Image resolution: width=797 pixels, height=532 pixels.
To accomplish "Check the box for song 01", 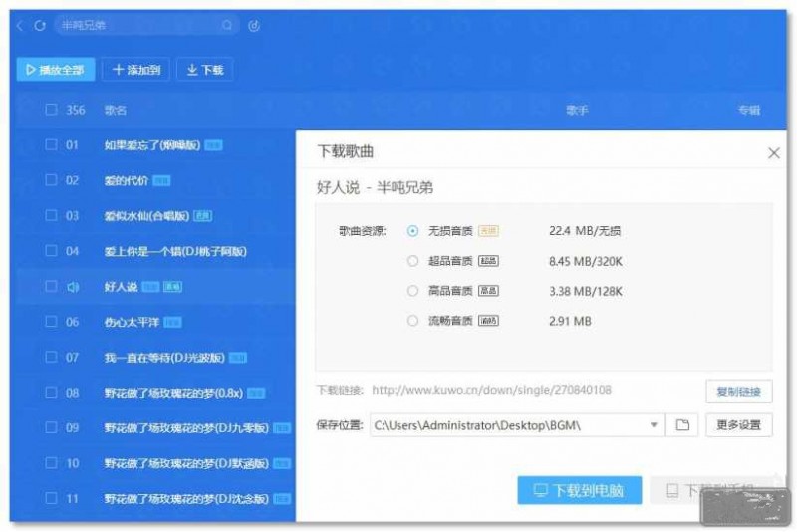I will tap(51, 145).
